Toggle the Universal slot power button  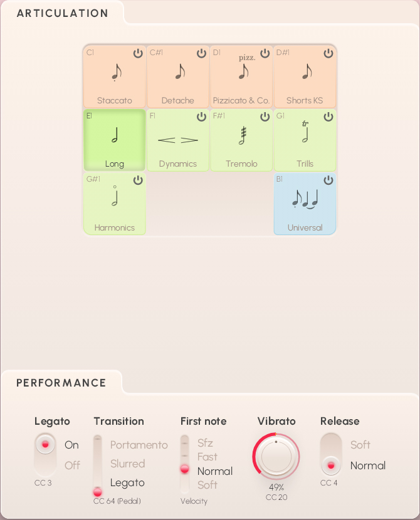point(328,180)
